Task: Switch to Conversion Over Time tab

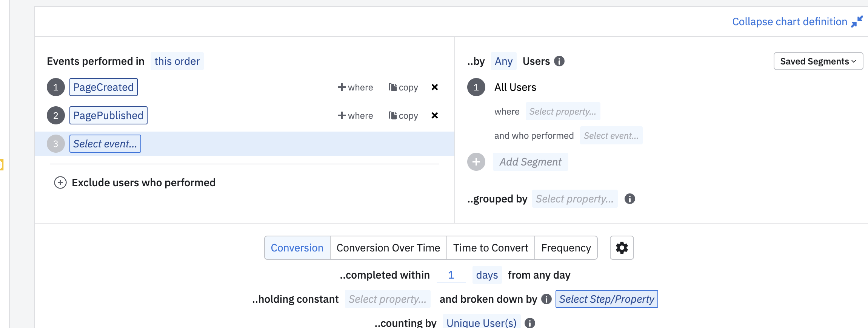Action: pos(388,248)
